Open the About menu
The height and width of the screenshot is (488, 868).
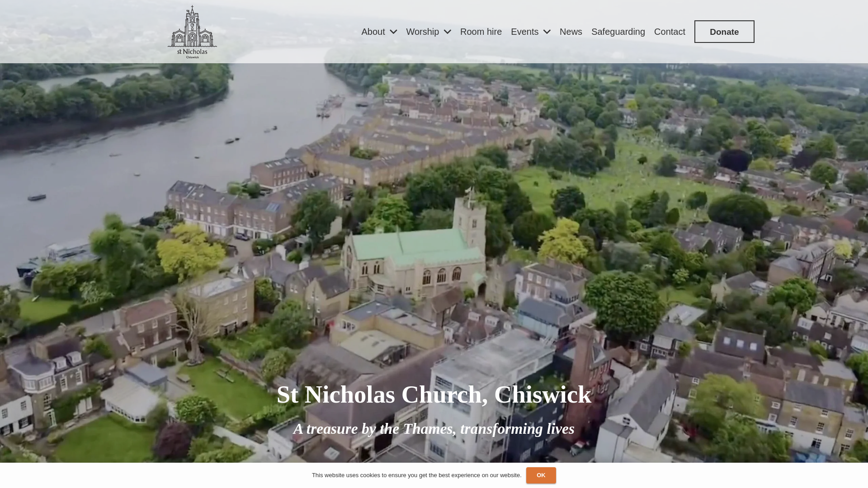373,32
